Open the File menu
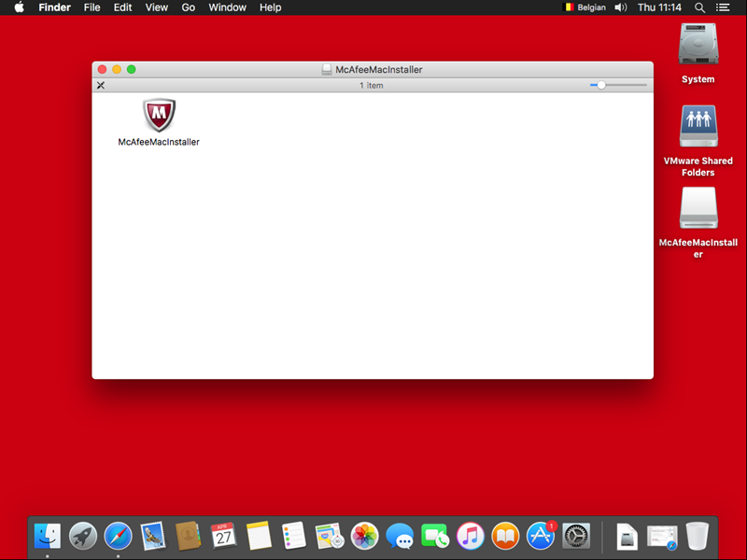This screenshot has height=560, width=747. pos(92,7)
